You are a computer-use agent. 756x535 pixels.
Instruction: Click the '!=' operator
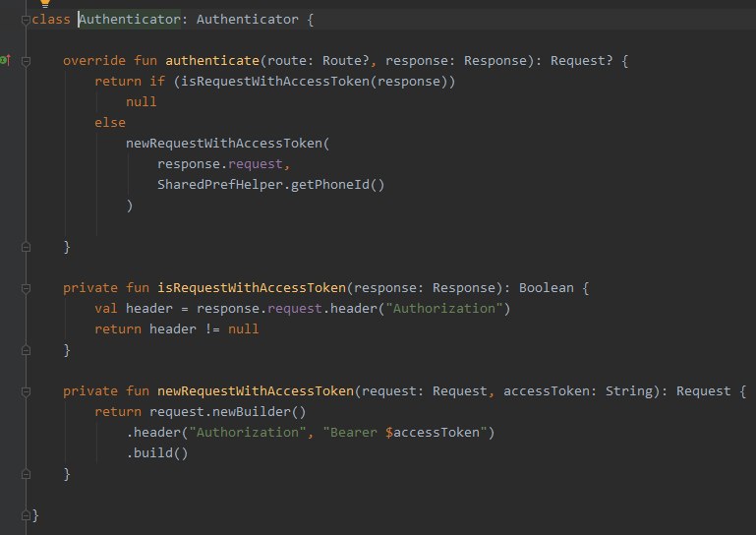pyautogui.click(x=212, y=329)
